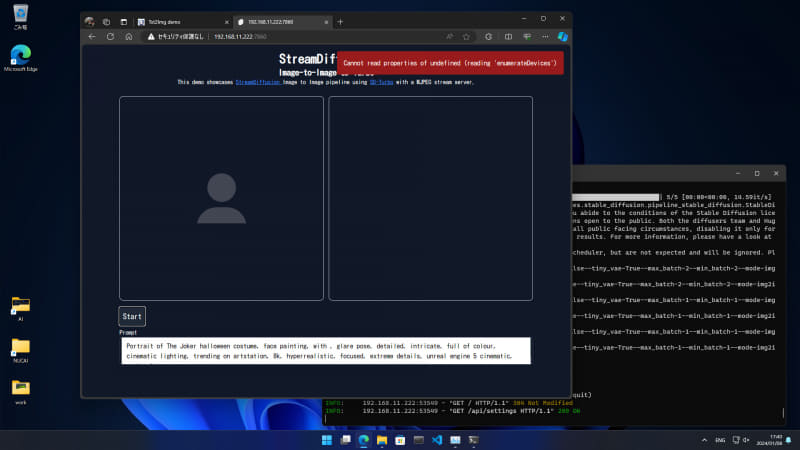Image resolution: width=800 pixels, height=450 pixels.
Task: Open browser essentials icon in Edge toolbar
Action: (527, 37)
